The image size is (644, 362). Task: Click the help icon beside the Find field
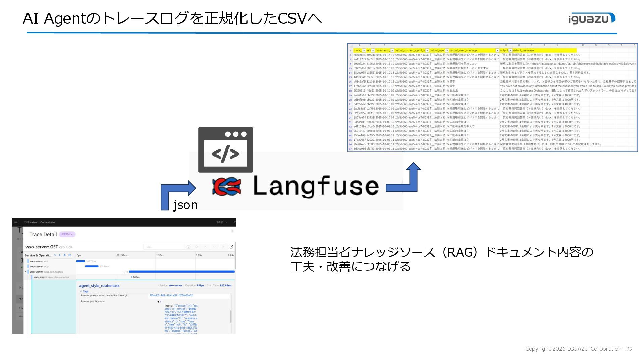tap(189, 247)
